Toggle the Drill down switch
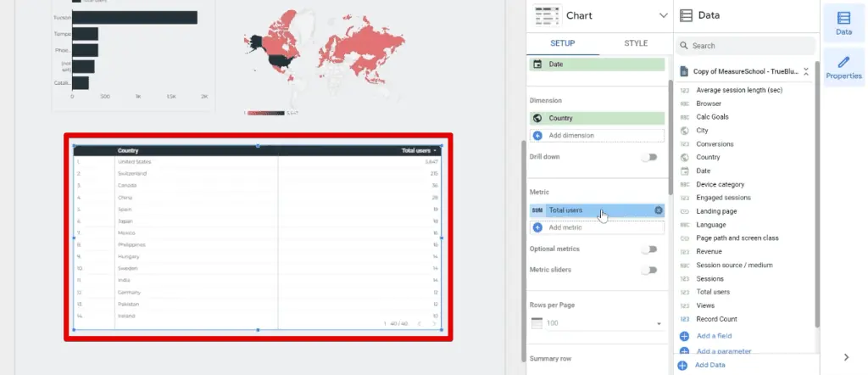This screenshot has width=868, height=375. [x=648, y=157]
